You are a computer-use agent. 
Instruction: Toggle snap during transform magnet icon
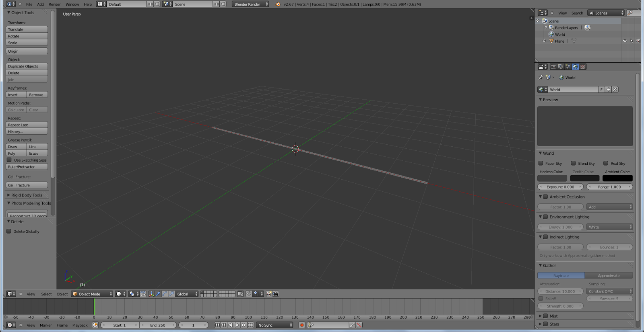coord(249,294)
